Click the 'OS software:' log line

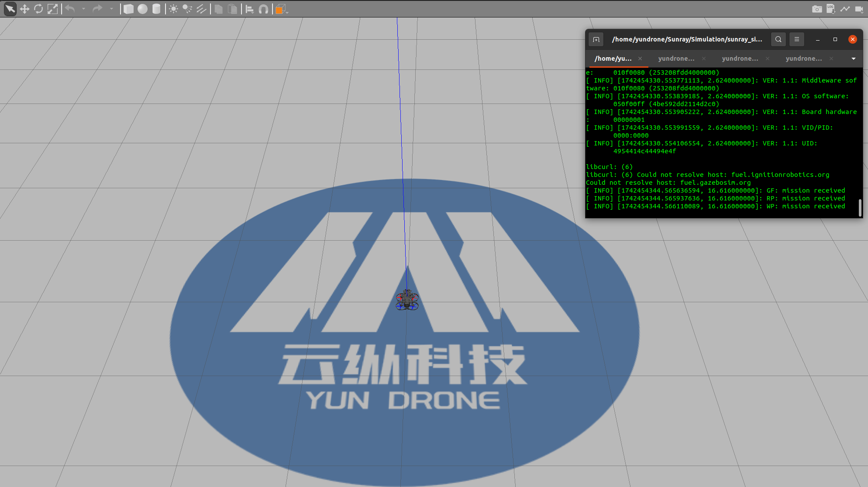(x=717, y=96)
